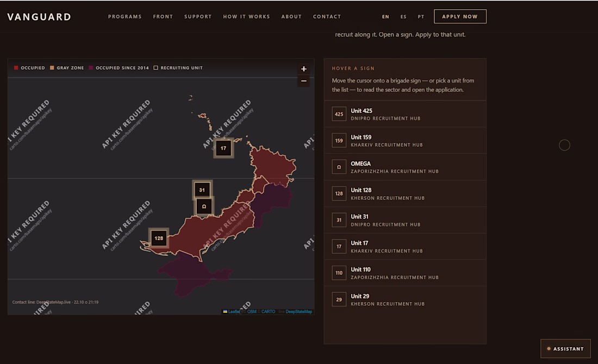
Task: Navigate to How It Works
Action: click(246, 17)
